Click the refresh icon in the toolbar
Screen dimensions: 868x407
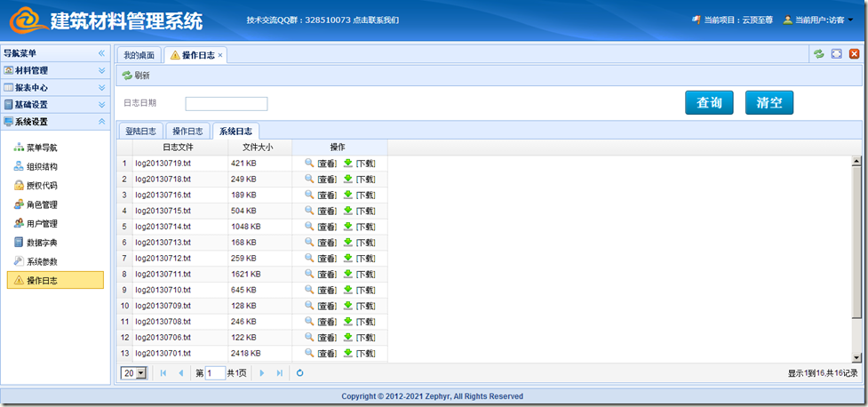[127, 76]
